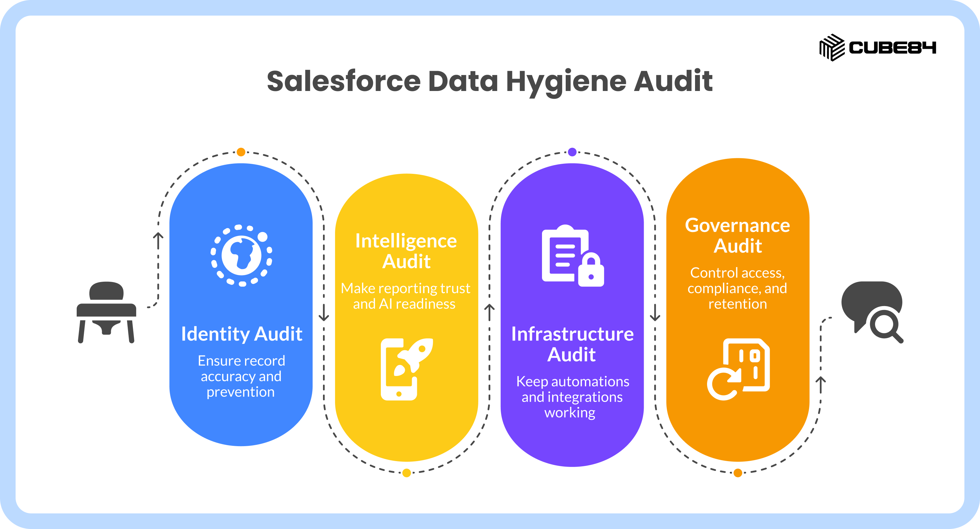Click the globe icon in Identity Audit
980x529 pixels.
click(x=241, y=255)
